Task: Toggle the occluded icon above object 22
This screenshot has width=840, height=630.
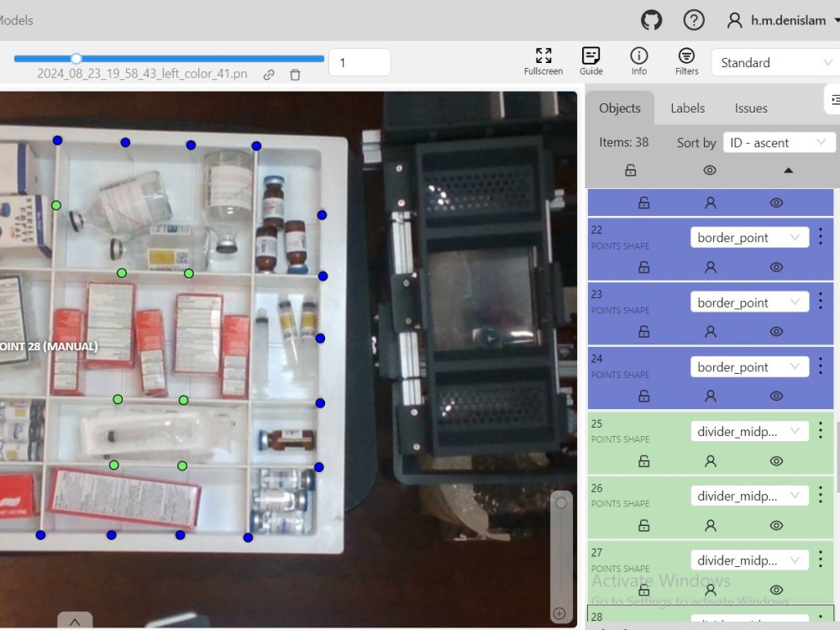Action: tap(711, 202)
